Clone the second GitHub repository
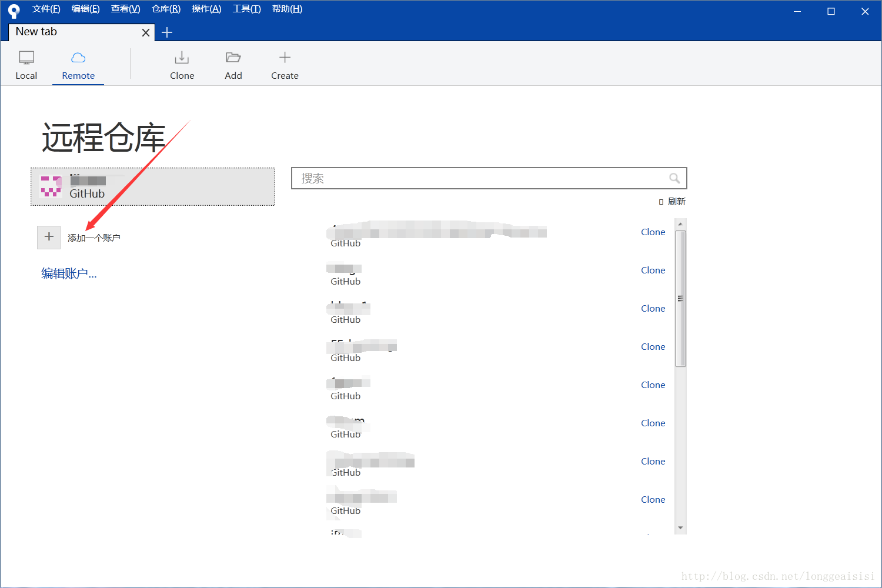The height and width of the screenshot is (588, 882). click(x=653, y=270)
